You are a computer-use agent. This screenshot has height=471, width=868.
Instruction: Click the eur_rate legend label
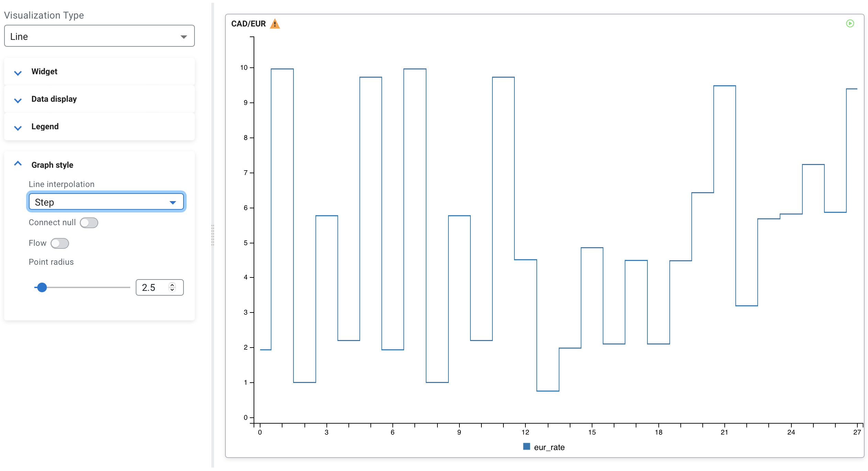click(549, 447)
